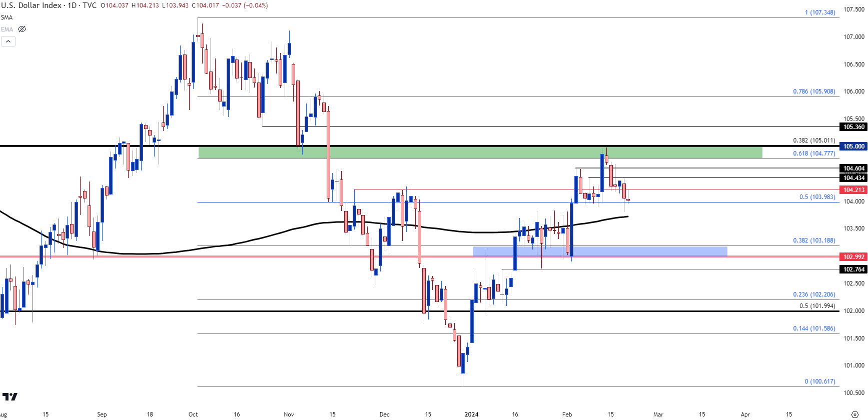Image resolution: width=868 pixels, height=420 pixels.
Task: Click Fibonacci label 0.382 (105.011)
Action: tap(814, 140)
